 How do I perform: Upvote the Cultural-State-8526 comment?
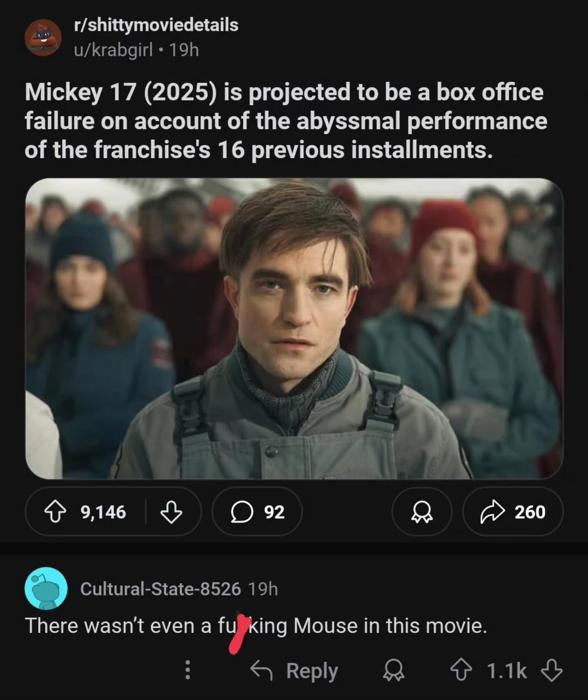pos(461,671)
